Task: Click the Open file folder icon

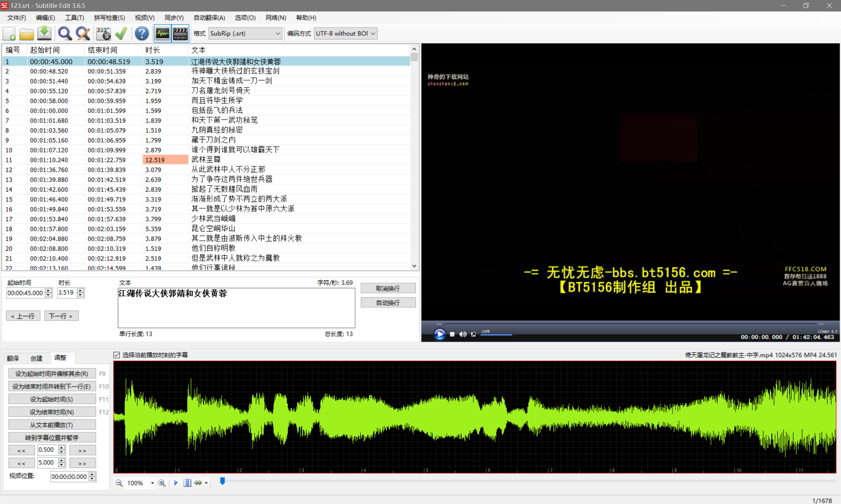Action: (x=27, y=33)
